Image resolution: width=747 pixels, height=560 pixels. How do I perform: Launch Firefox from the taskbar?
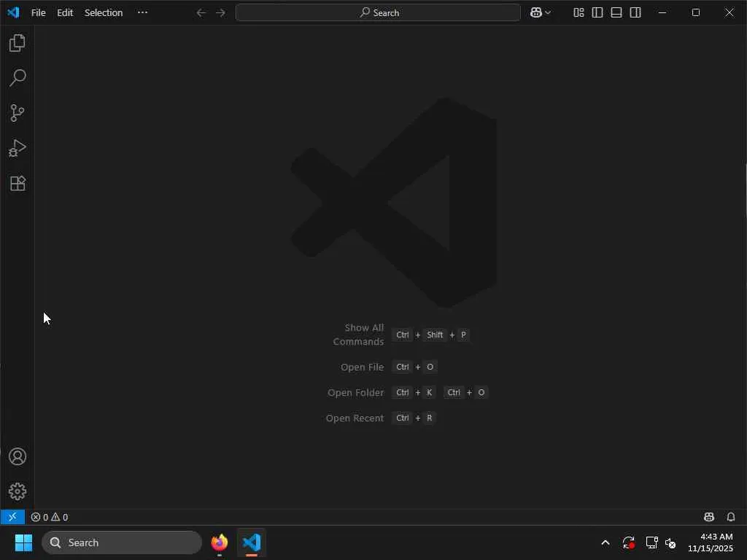point(220,542)
